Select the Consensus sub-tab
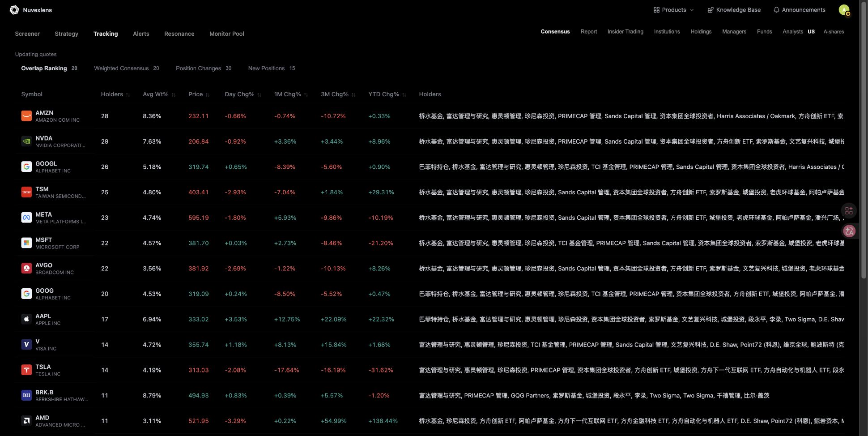 [555, 32]
